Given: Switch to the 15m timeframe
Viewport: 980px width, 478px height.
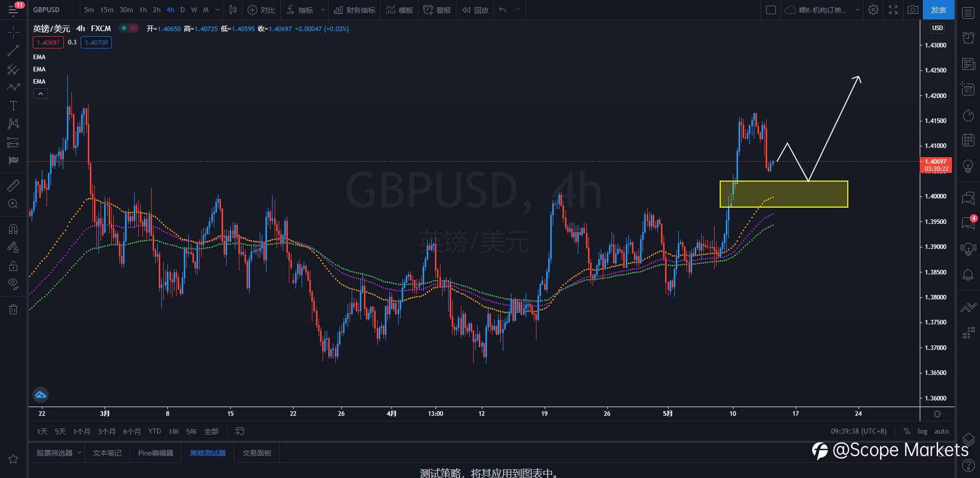Looking at the screenshot, I should (x=107, y=10).
